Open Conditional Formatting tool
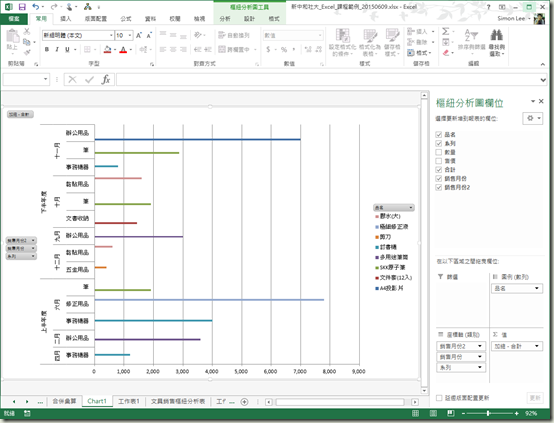The width and height of the screenshot is (554, 423). coord(342,42)
